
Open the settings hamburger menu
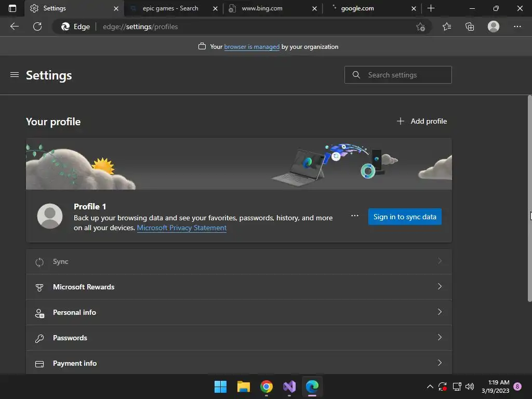click(14, 75)
